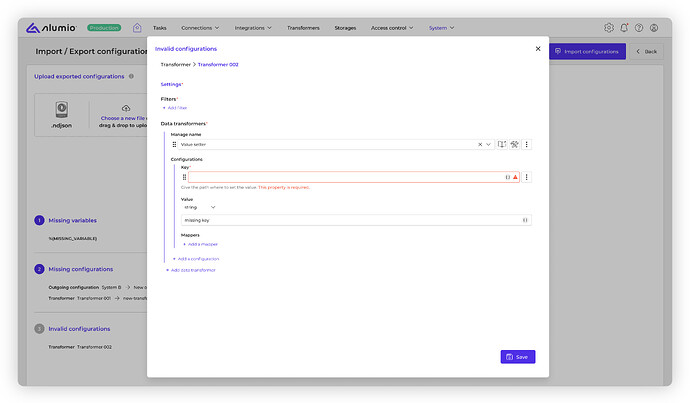The width and height of the screenshot is (690, 403).
Task: Open the Transformers menu item
Action: (x=303, y=28)
